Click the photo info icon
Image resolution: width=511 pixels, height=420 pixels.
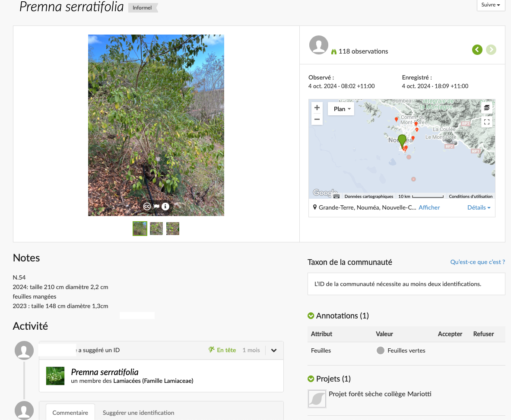[x=165, y=207]
